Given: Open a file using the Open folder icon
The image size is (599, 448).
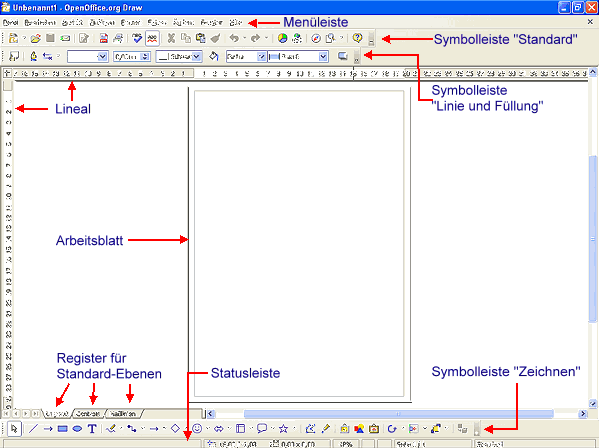Looking at the screenshot, I should (x=36, y=38).
